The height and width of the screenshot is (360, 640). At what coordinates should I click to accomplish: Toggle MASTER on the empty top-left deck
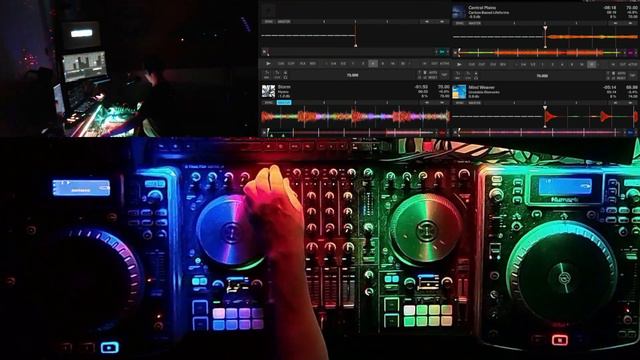coord(284,21)
